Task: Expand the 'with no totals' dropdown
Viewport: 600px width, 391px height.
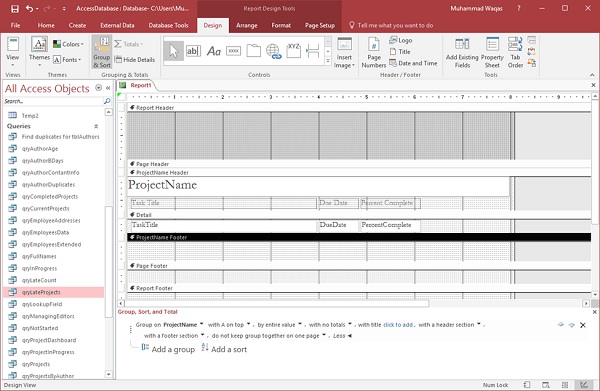Action: pos(330,324)
